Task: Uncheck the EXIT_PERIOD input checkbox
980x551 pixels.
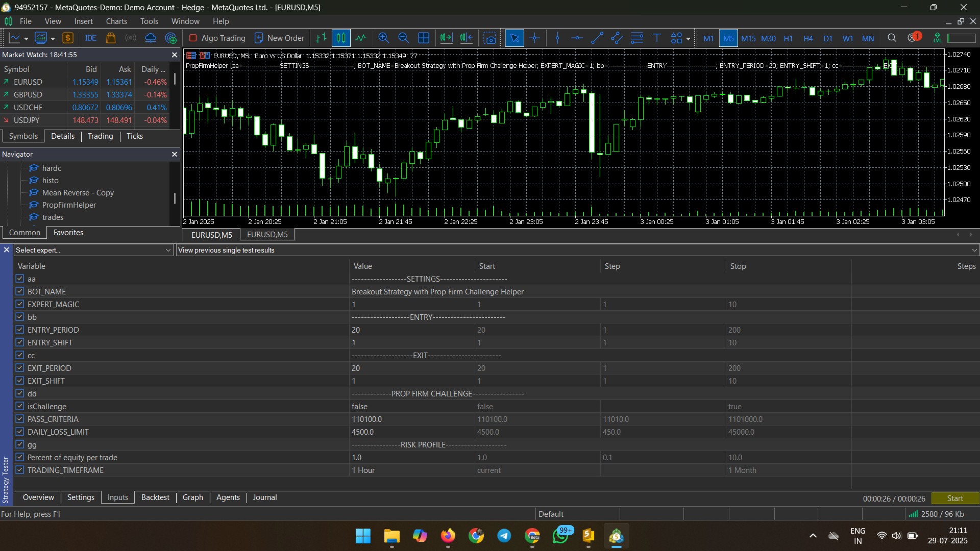Action: coord(20,368)
